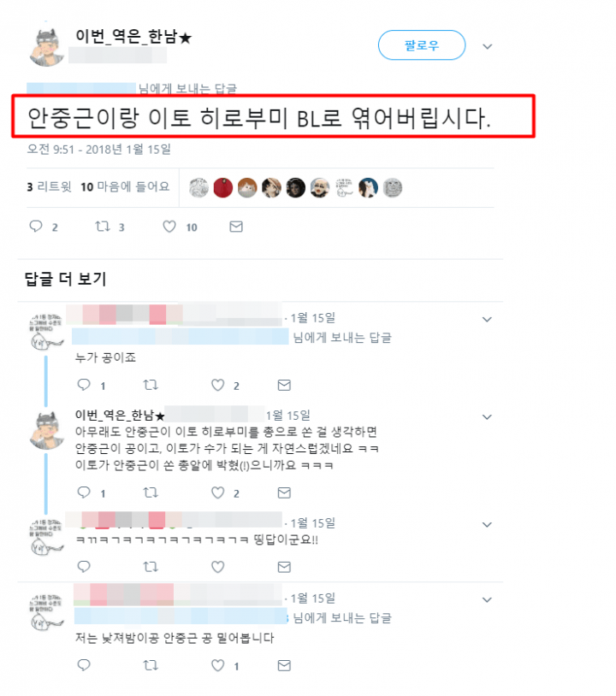
Task: Like the '누가 공이죠' reply
Action: [217, 385]
